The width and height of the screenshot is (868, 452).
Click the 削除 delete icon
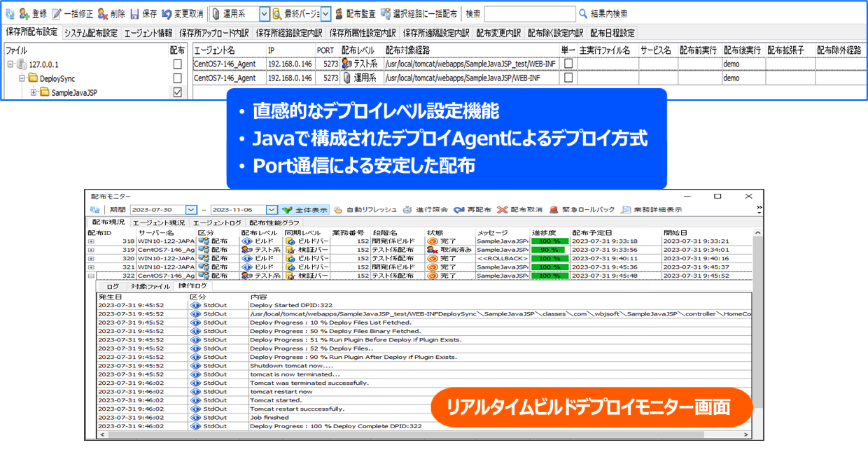[103, 13]
